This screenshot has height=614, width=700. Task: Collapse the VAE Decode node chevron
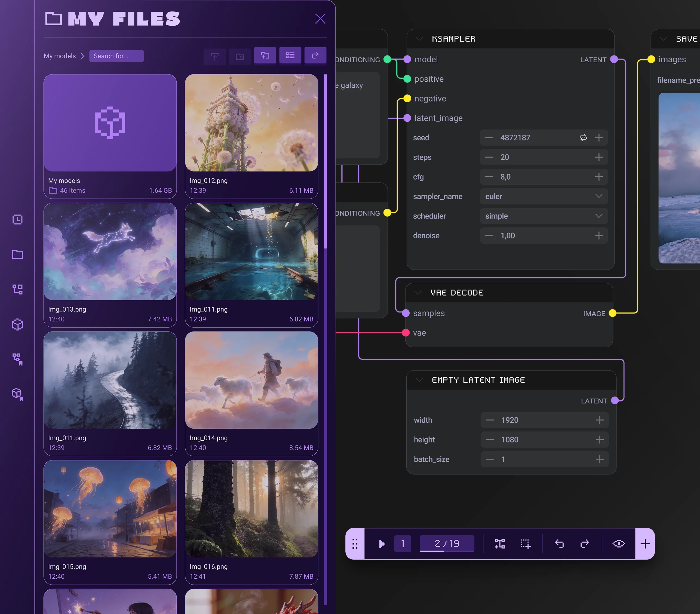click(417, 293)
